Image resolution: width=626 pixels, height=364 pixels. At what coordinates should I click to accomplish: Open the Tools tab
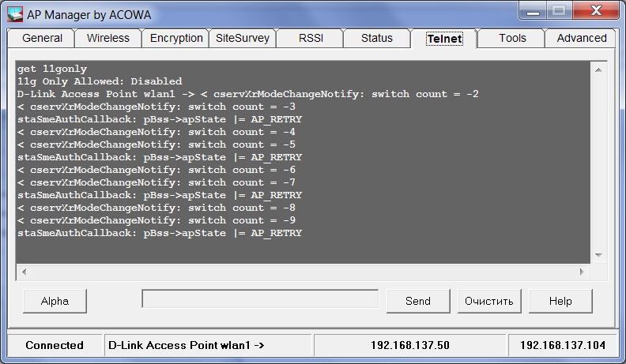click(512, 38)
